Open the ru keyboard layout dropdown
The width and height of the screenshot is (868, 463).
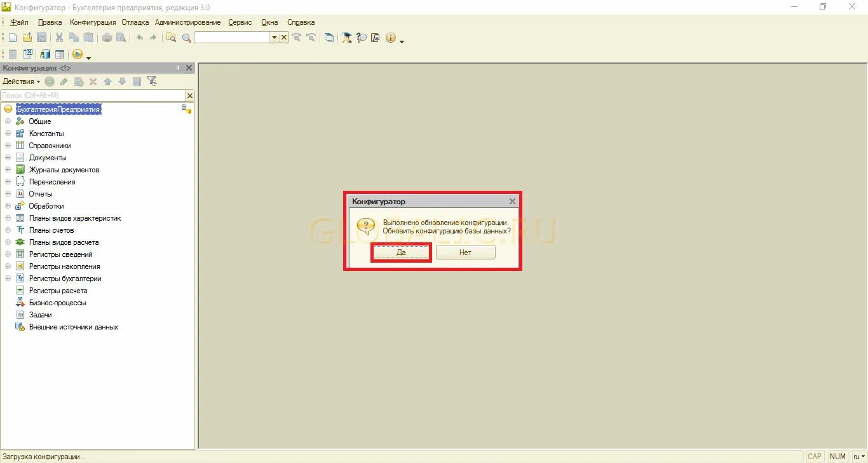[x=859, y=457]
